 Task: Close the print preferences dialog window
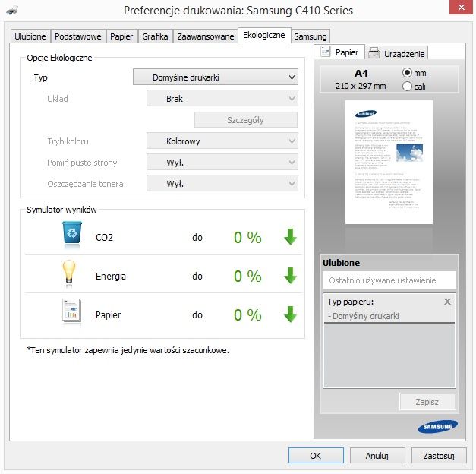[x=461, y=7]
